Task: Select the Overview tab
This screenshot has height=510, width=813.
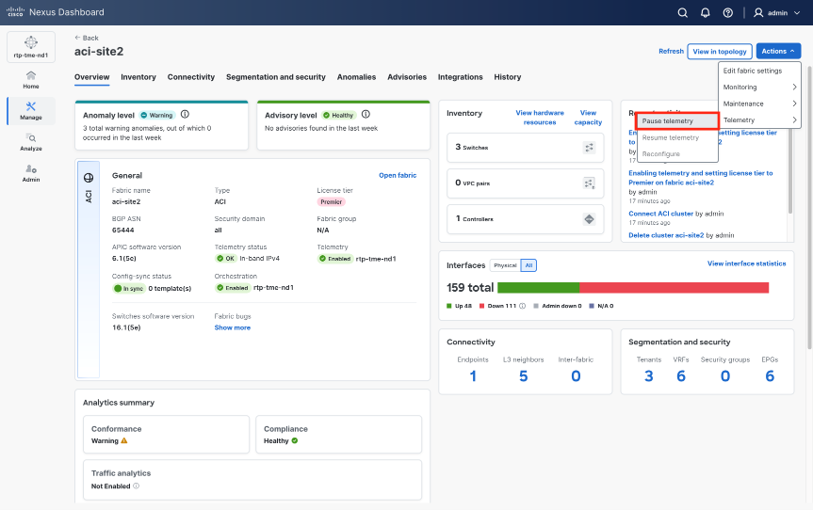Action: click(92, 77)
